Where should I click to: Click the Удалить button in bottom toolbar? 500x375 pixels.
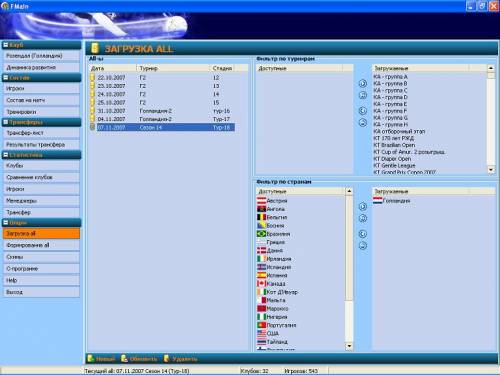180,359
